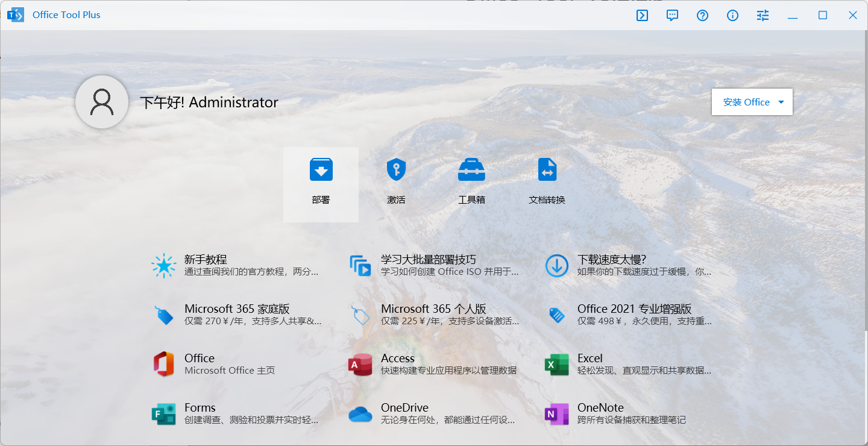
Task: Open the feedback chat bubble icon
Action: (x=672, y=16)
